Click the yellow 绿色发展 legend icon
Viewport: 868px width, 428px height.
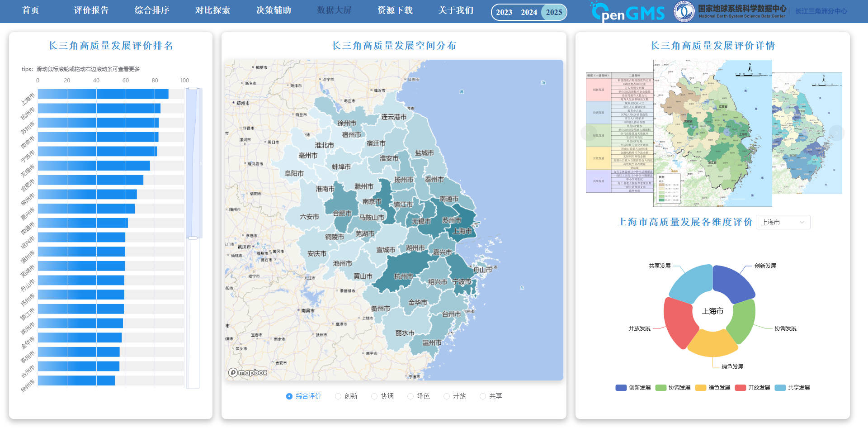(x=700, y=388)
